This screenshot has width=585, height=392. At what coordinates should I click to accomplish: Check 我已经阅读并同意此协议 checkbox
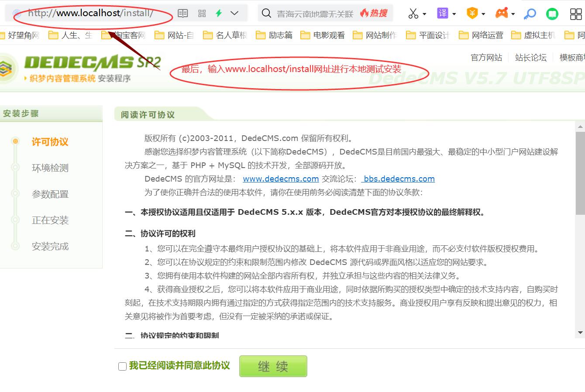click(123, 366)
